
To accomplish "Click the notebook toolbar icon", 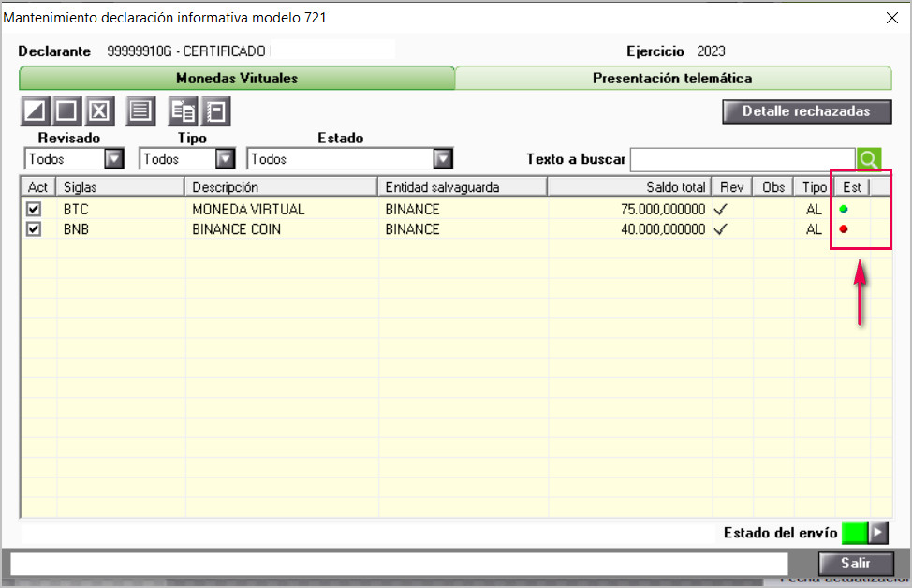I will [215, 111].
